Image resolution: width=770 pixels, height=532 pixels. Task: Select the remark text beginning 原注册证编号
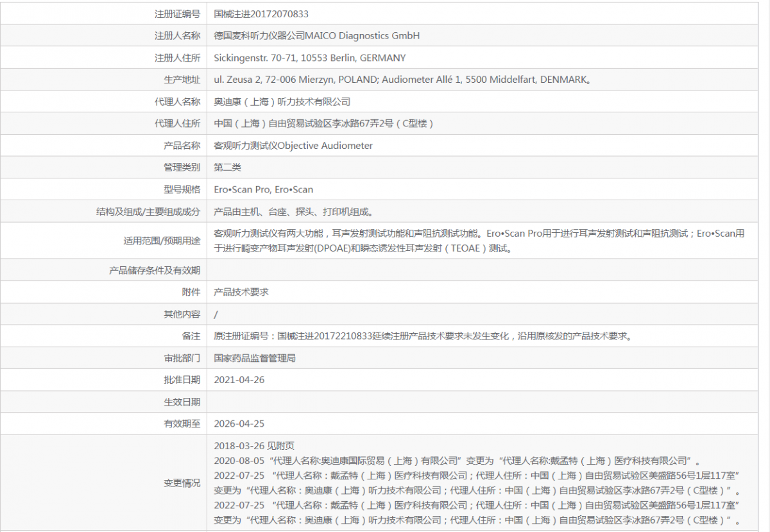click(423, 336)
